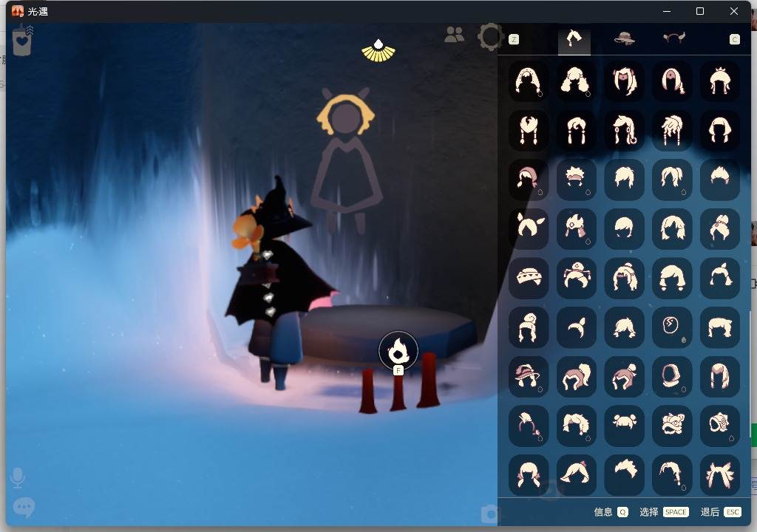Choose the curled-bang hair with two tassels
The image size is (757, 532).
576,130
